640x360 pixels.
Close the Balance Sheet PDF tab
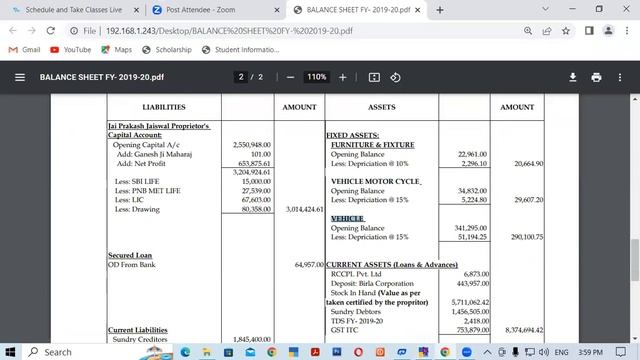tap(418, 10)
